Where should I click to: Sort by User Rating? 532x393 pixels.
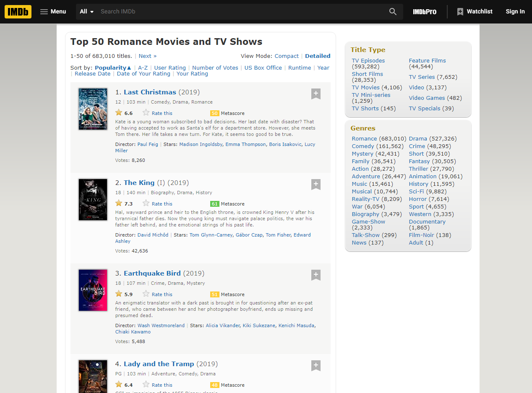(170, 68)
